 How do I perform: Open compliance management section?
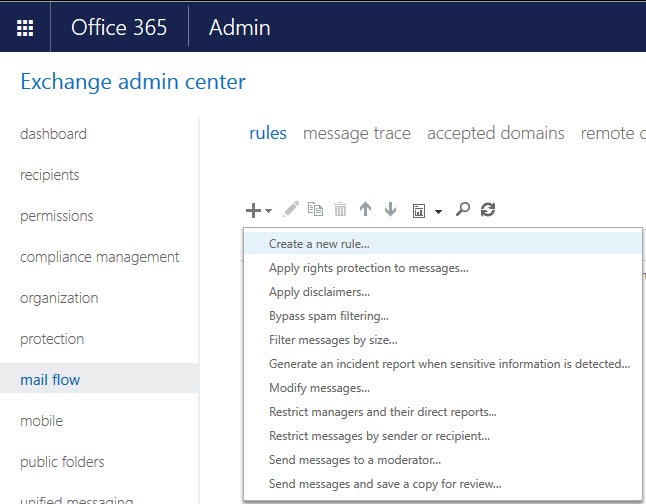click(x=99, y=257)
